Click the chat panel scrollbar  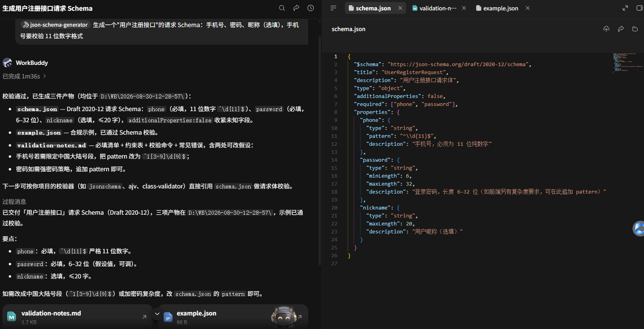tap(319, 151)
